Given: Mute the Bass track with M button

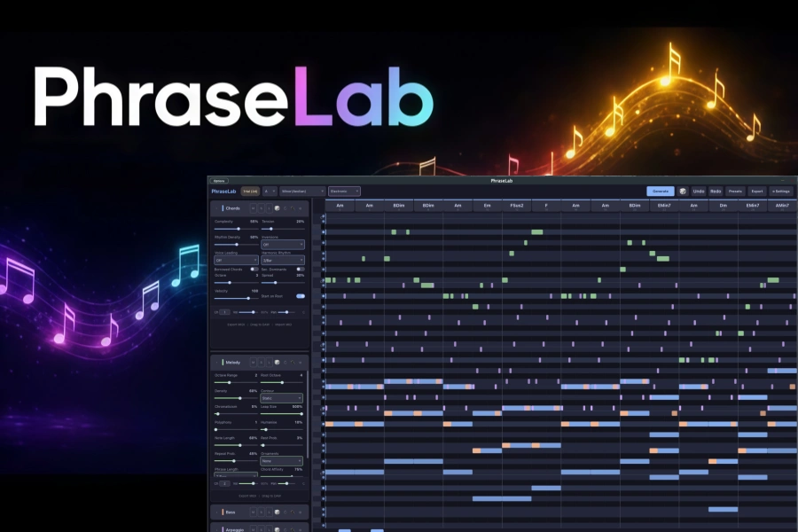Looking at the screenshot, I should point(253,512).
